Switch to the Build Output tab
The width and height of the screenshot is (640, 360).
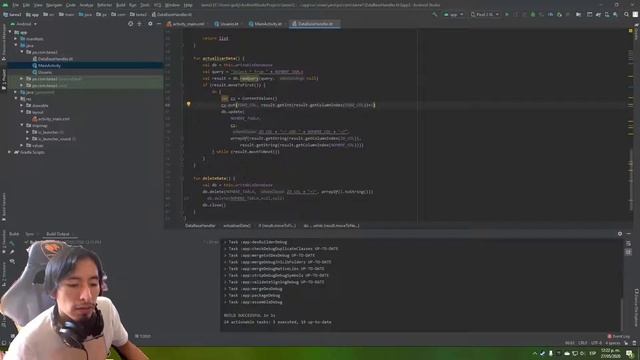[58, 234]
